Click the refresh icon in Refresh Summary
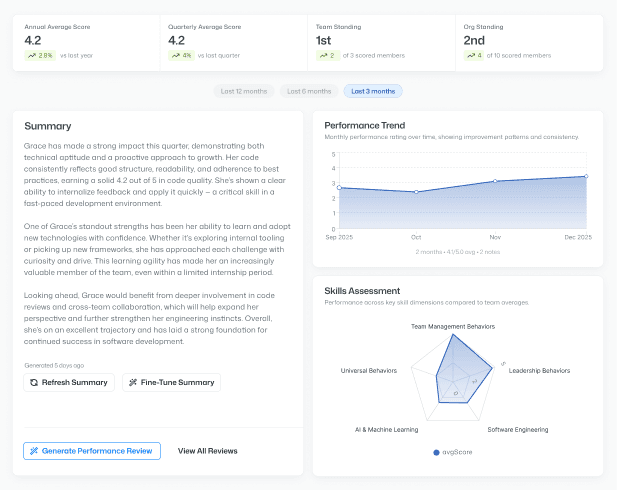This screenshot has width=617, height=490. coord(35,382)
